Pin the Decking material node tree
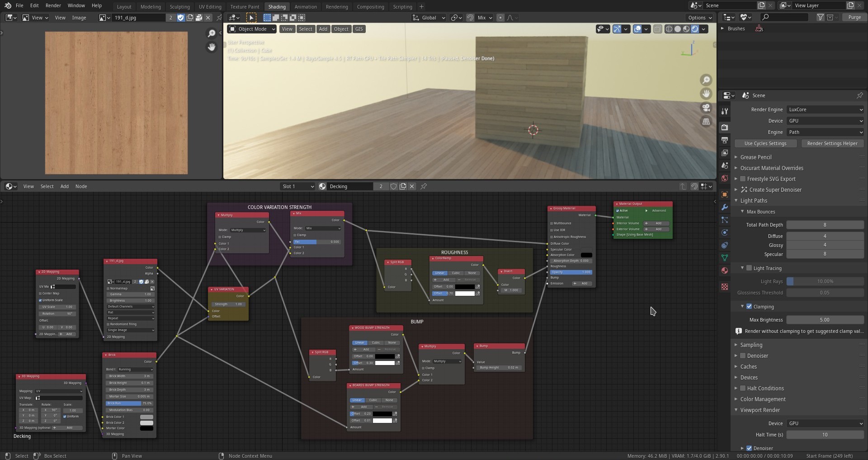 [424, 186]
